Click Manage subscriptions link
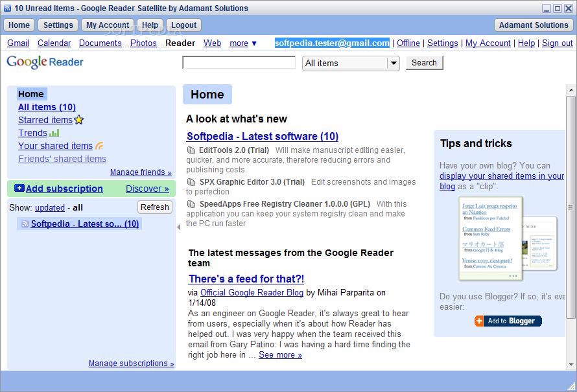 coord(132,363)
